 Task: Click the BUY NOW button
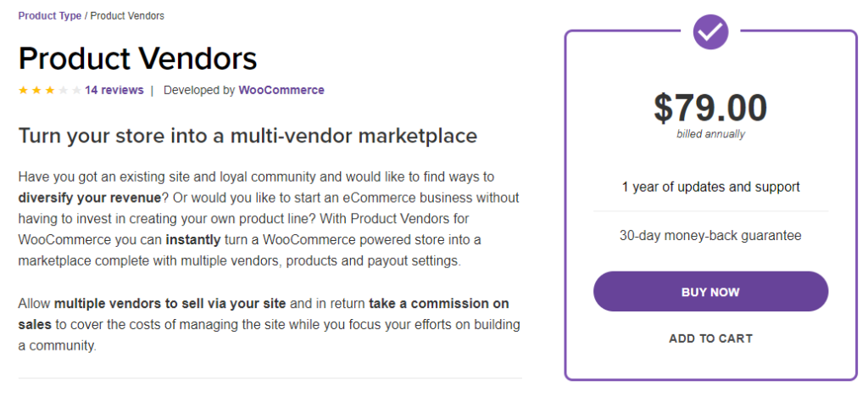710,292
